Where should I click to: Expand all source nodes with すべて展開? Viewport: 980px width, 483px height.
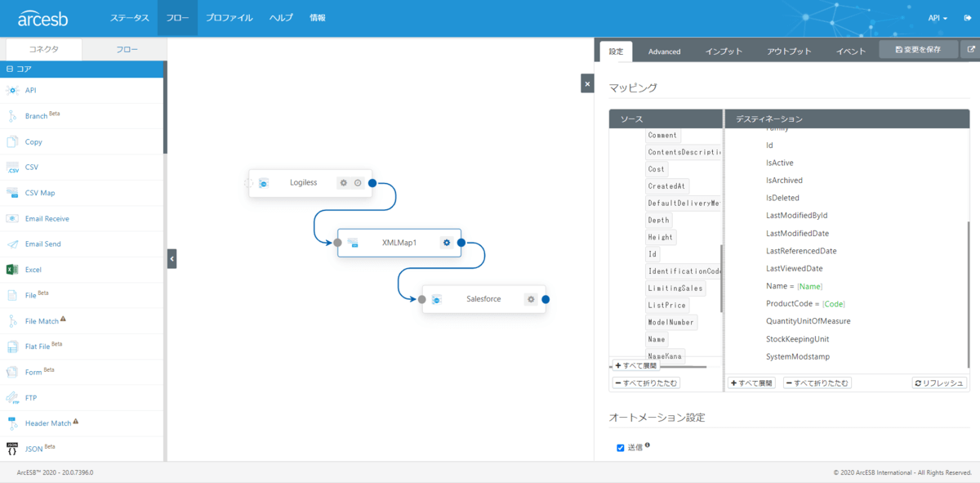[636, 365]
